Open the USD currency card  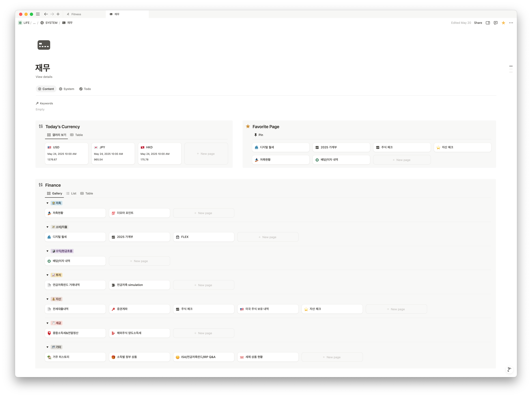click(x=67, y=154)
